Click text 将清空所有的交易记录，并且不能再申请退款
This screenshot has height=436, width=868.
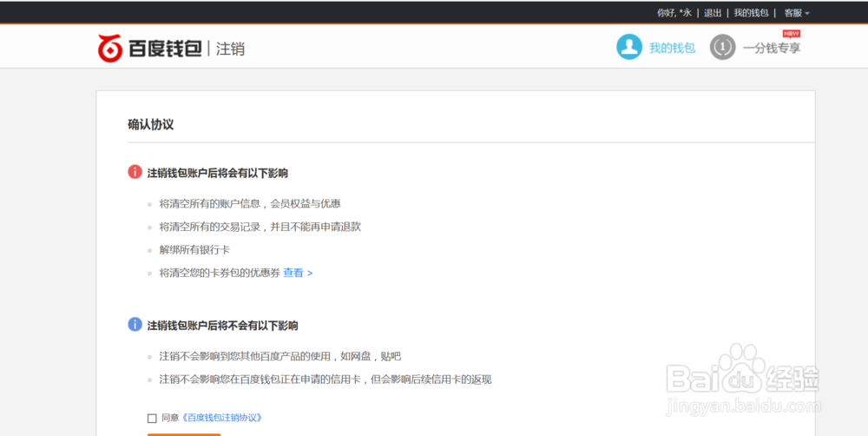[260, 228]
